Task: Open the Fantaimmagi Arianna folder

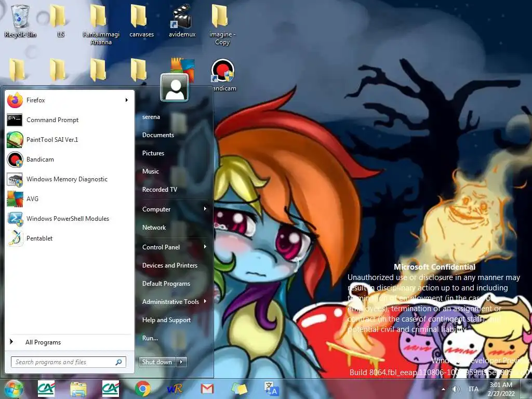Action: click(x=101, y=25)
